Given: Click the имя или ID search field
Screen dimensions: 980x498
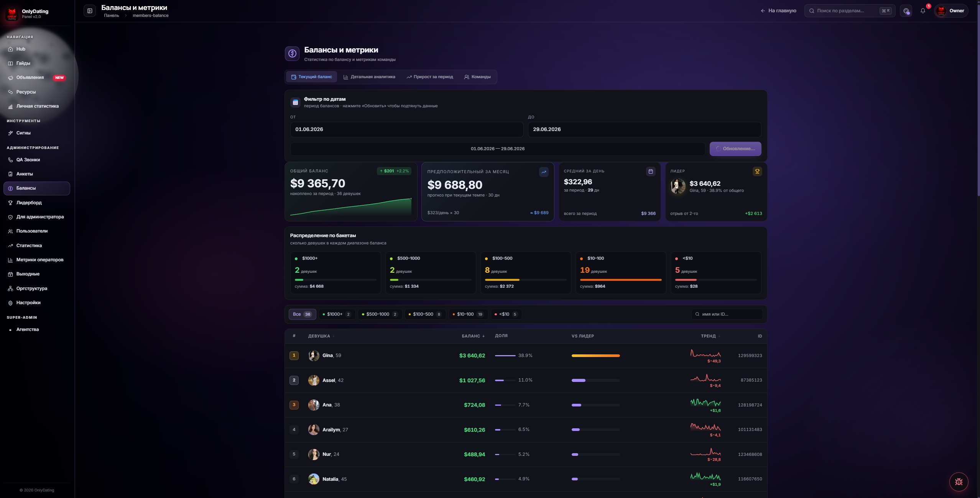Looking at the screenshot, I should coord(727,314).
